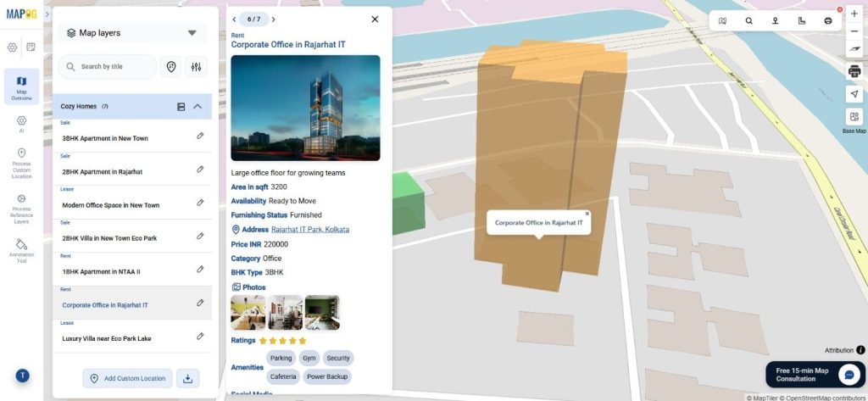
Task: Close the property details panel
Action: (375, 19)
